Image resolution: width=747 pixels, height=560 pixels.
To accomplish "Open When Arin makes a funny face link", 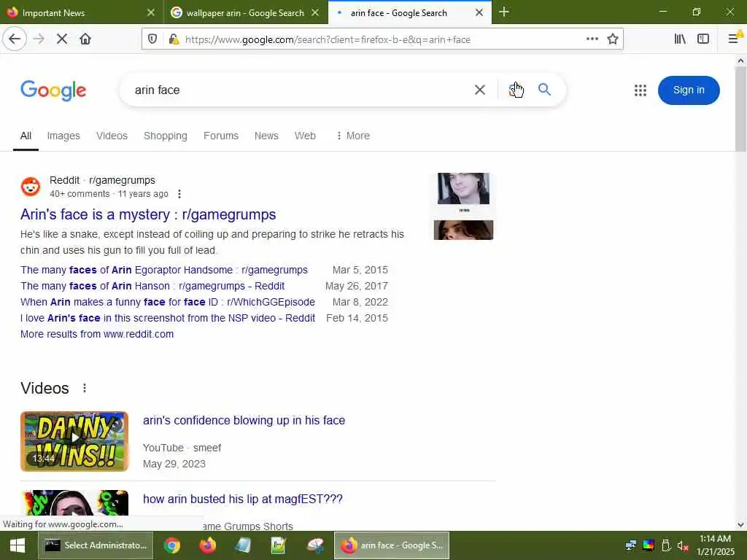I will click(168, 302).
